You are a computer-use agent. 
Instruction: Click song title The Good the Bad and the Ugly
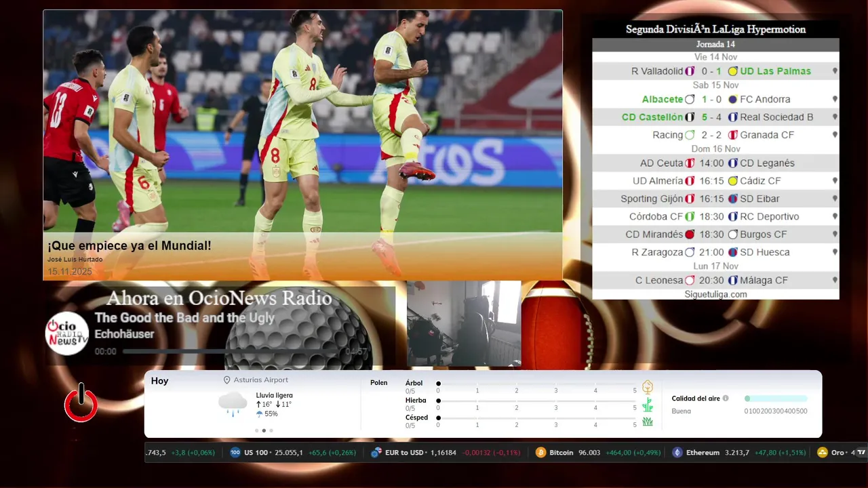(184, 318)
